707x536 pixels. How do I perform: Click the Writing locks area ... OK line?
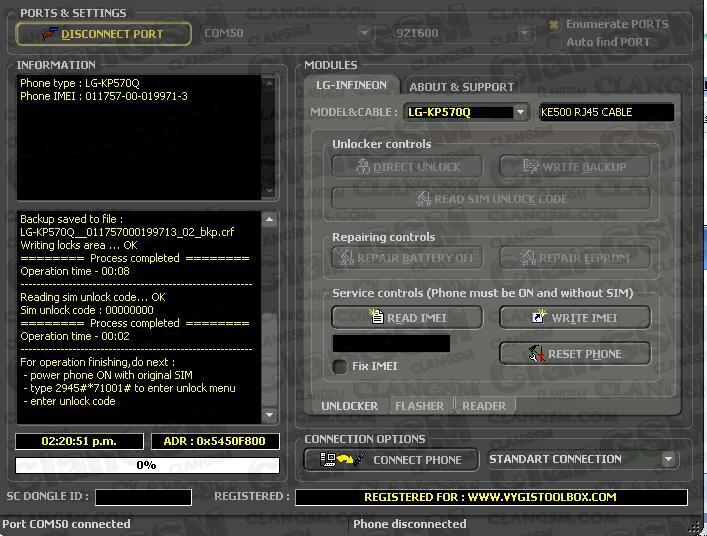(x=79, y=245)
